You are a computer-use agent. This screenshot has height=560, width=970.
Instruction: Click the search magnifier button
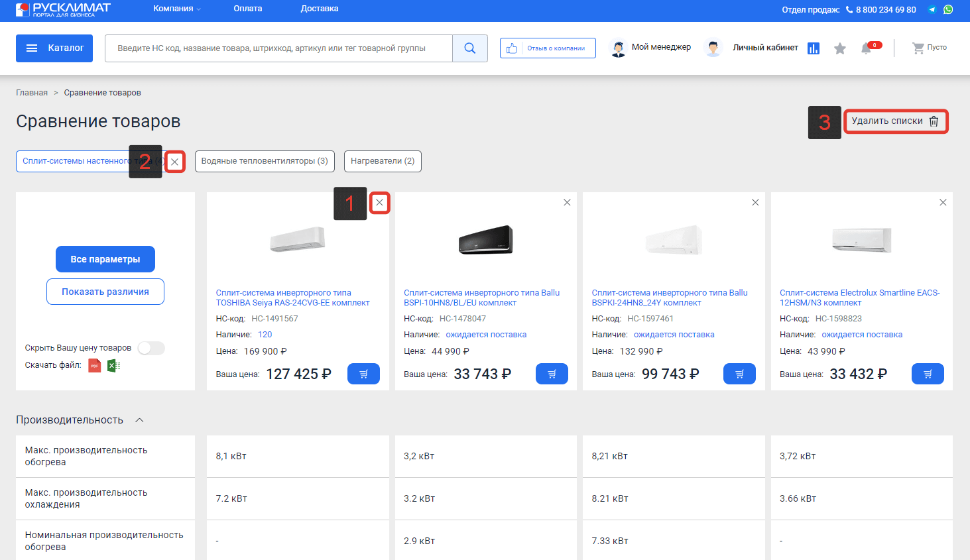click(x=470, y=48)
